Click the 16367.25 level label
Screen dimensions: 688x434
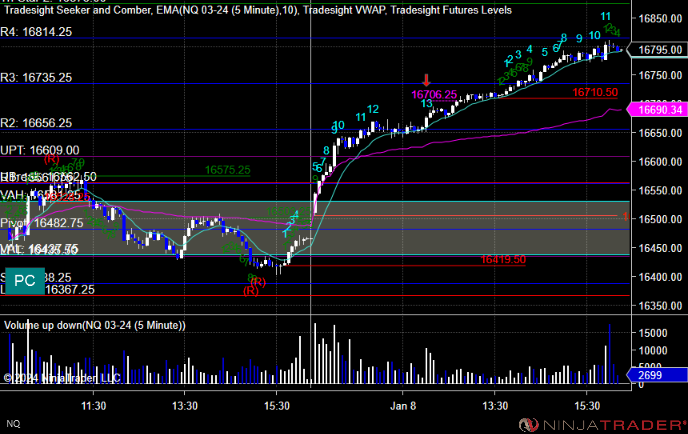(x=70, y=290)
